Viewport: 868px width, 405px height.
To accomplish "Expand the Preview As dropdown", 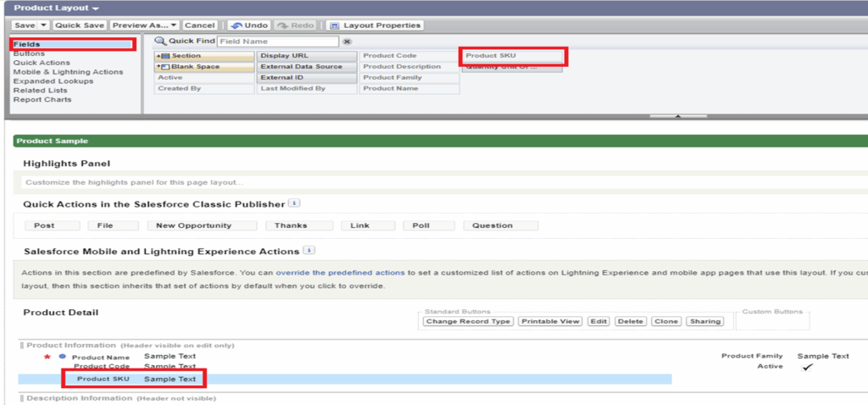I will (x=174, y=25).
